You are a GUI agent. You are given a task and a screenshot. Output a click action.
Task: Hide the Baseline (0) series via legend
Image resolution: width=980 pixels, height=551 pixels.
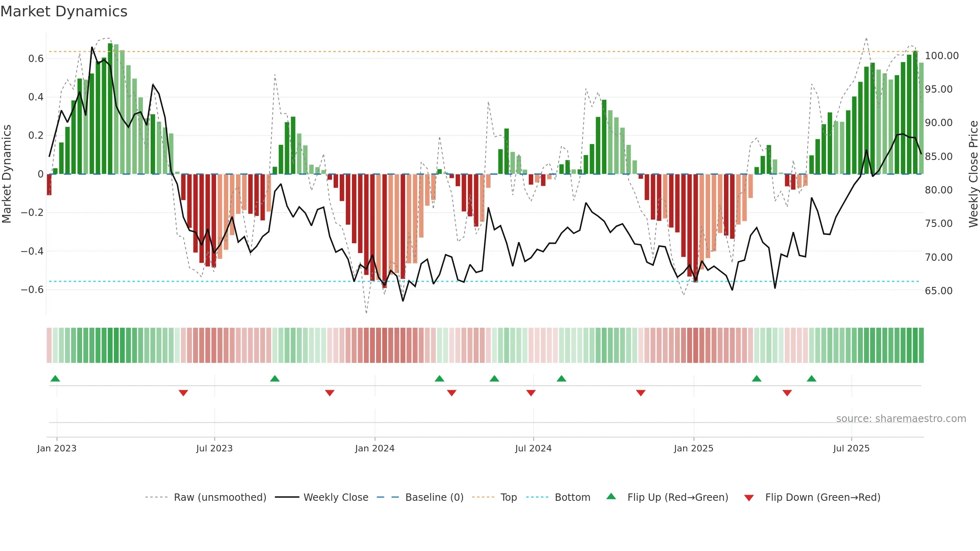pyautogui.click(x=420, y=497)
